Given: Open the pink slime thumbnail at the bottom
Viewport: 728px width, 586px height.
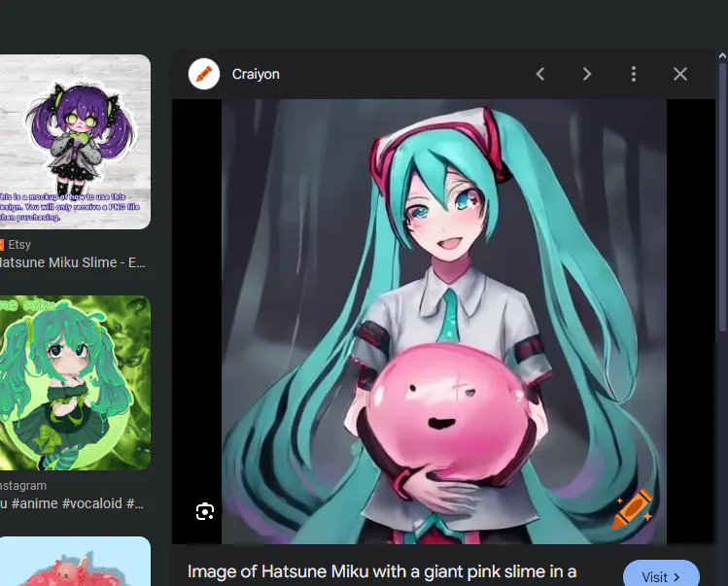Looking at the screenshot, I should [74, 561].
